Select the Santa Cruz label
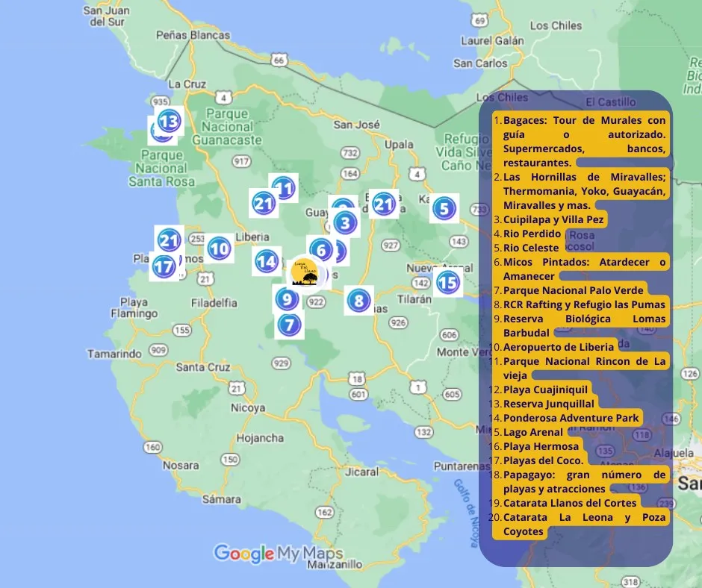The height and width of the screenshot is (588, 702). pyautogui.click(x=203, y=367)
